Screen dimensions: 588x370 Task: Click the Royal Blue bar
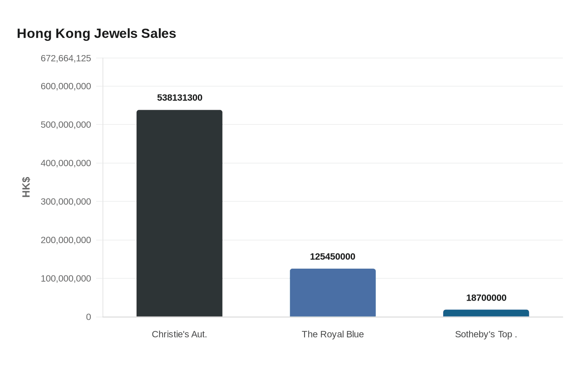[333, 293]
